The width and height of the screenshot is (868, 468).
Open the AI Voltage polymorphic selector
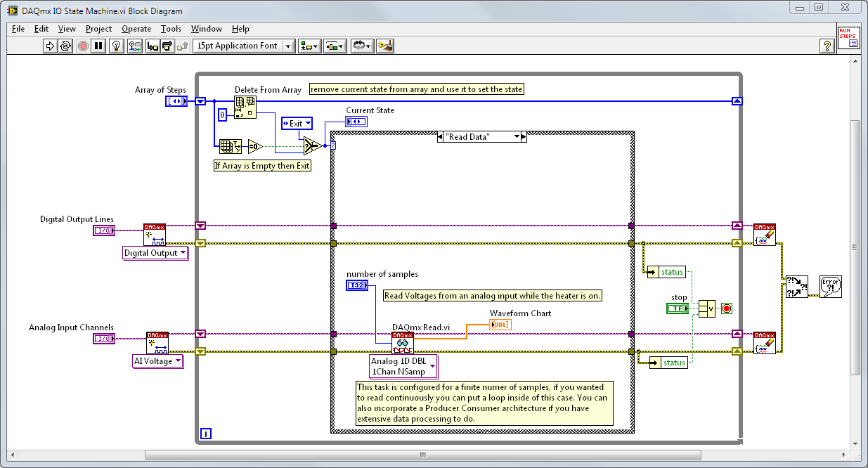tap(159, 361)
